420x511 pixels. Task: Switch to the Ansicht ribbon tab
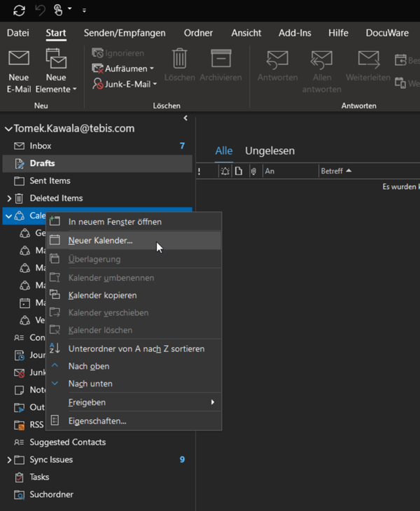245,33
